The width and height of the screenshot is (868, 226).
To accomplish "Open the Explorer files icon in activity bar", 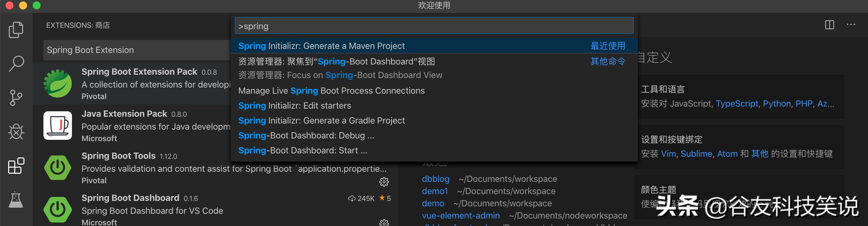I will pyautogui.click(x=16, y=30).
